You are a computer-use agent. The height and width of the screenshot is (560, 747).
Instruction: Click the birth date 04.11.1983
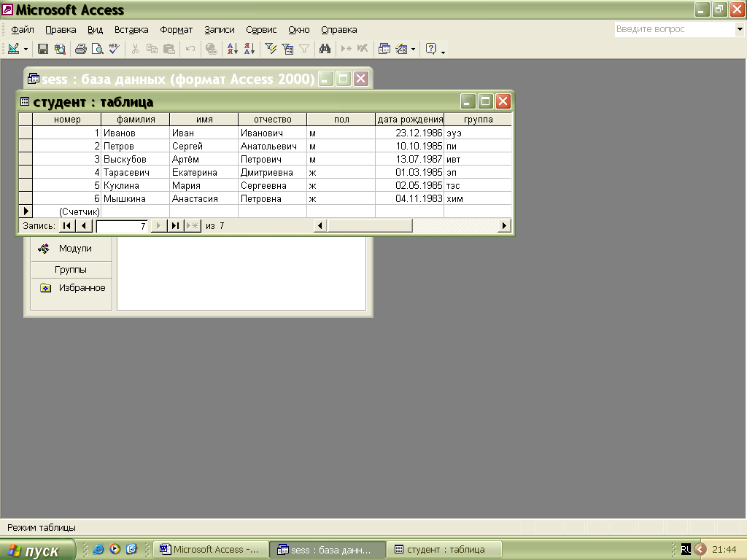pos(410,198)
